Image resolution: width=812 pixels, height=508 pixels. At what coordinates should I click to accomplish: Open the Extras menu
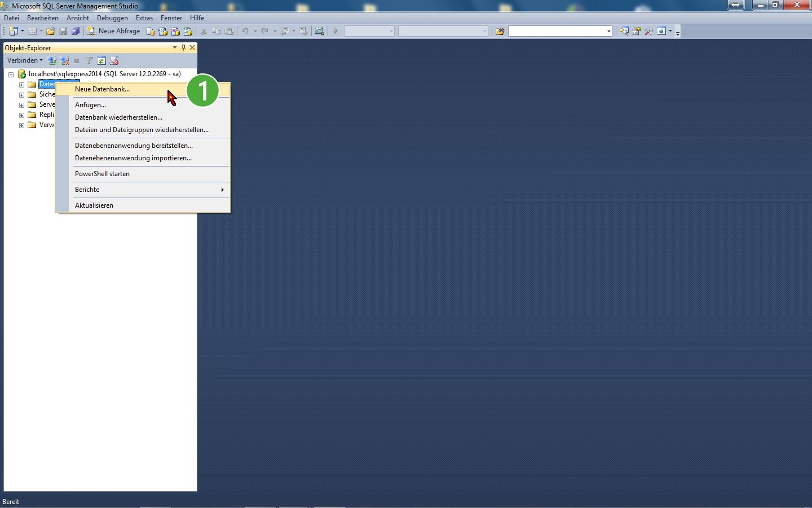coord(144,18)
